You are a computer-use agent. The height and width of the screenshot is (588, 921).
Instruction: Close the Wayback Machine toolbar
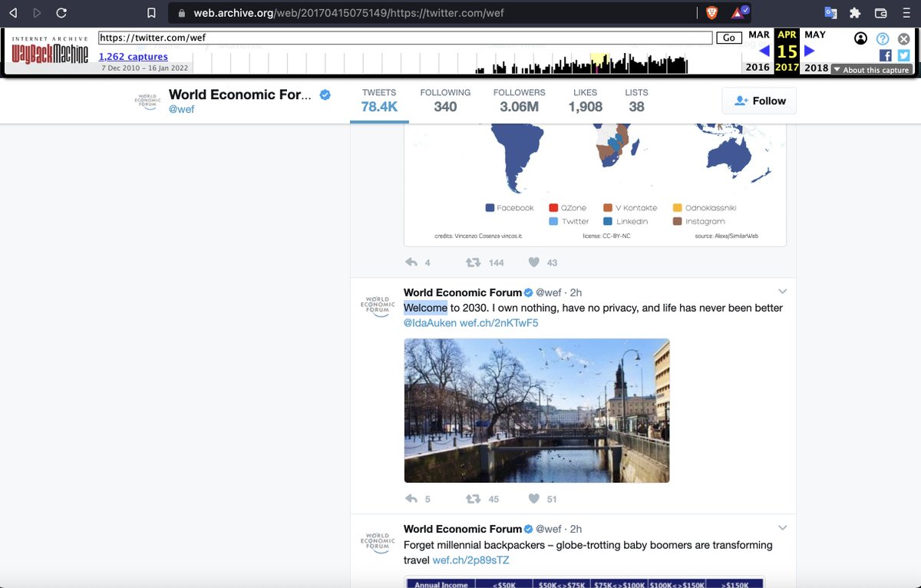[904, 38]
